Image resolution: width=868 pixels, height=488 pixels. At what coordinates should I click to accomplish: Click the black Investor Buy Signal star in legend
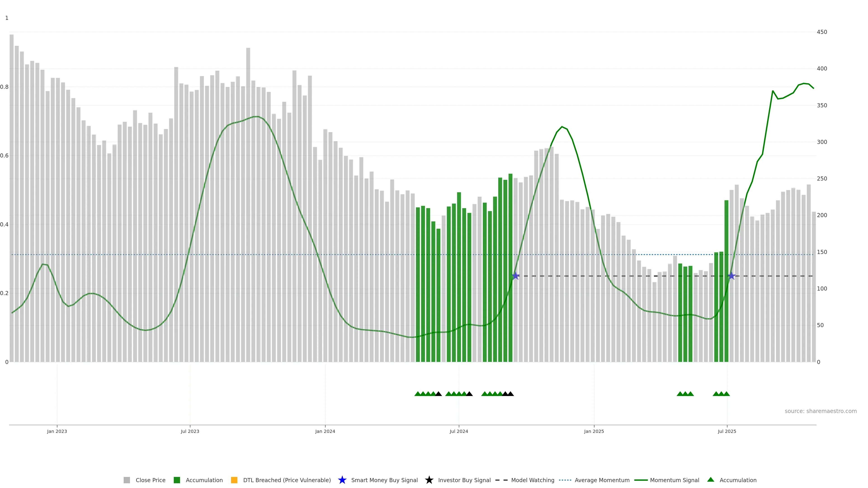click(429, 480)
